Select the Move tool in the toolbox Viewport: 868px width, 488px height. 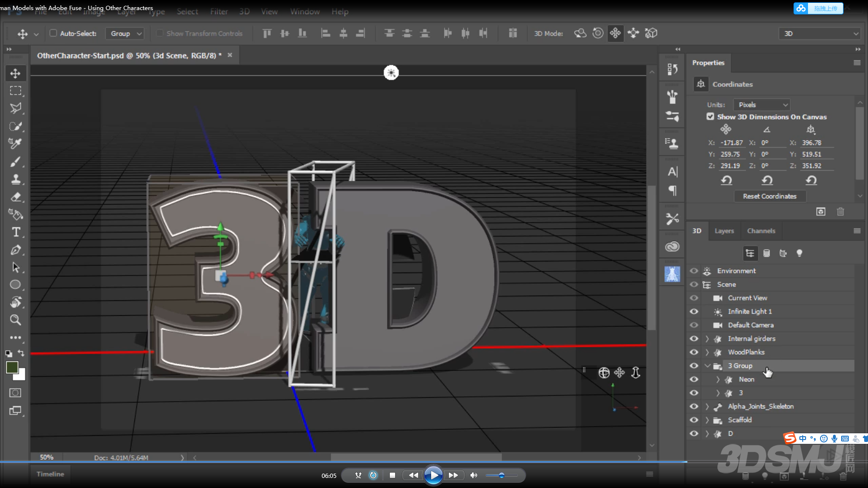(x=15, y=73)
